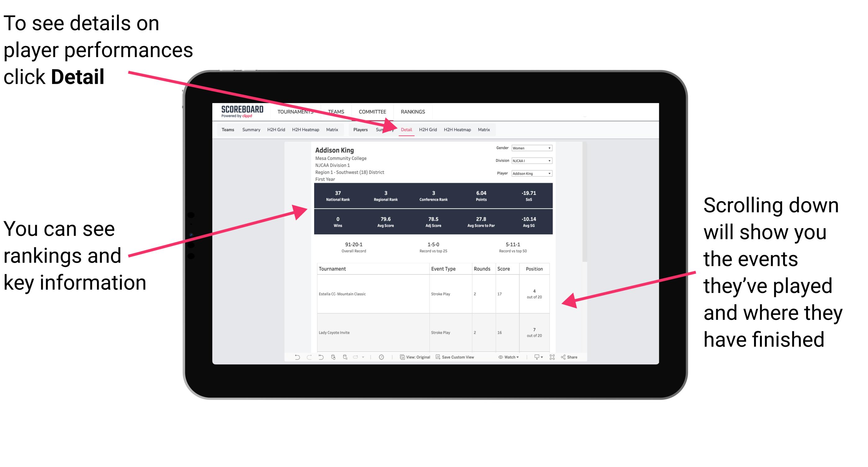This screenshot has width=868, height=467.
Task: Click the View Original button
Action: tap(415, 359)
